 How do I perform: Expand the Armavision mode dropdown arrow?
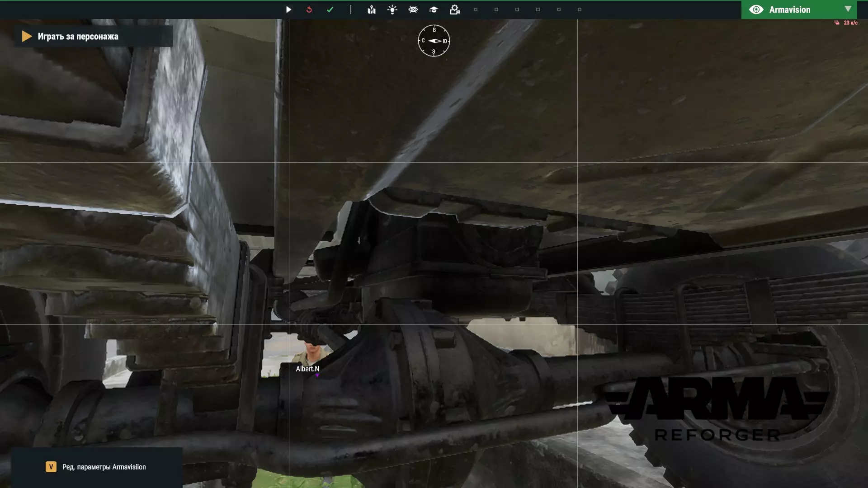(x=848, y=9)
